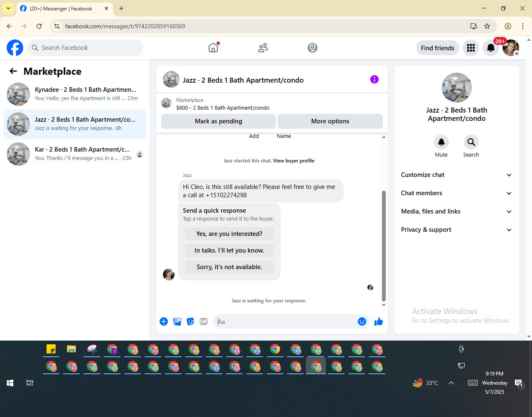Click Jazz's avatar beside quick responses
532x417 pixels.
pyautogui.click(x=169, y=275)
